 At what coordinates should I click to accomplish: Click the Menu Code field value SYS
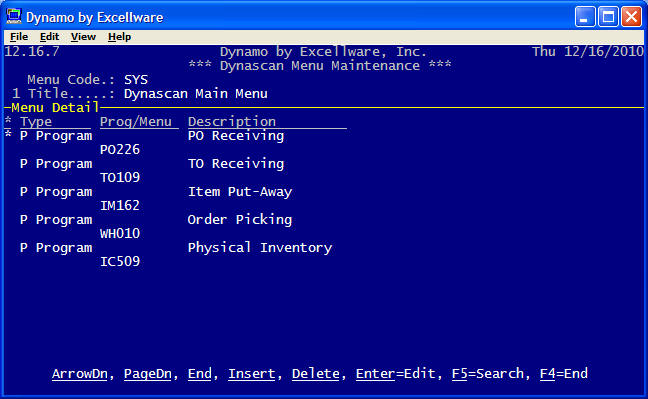pyautogui.click(x=136, y=79)
